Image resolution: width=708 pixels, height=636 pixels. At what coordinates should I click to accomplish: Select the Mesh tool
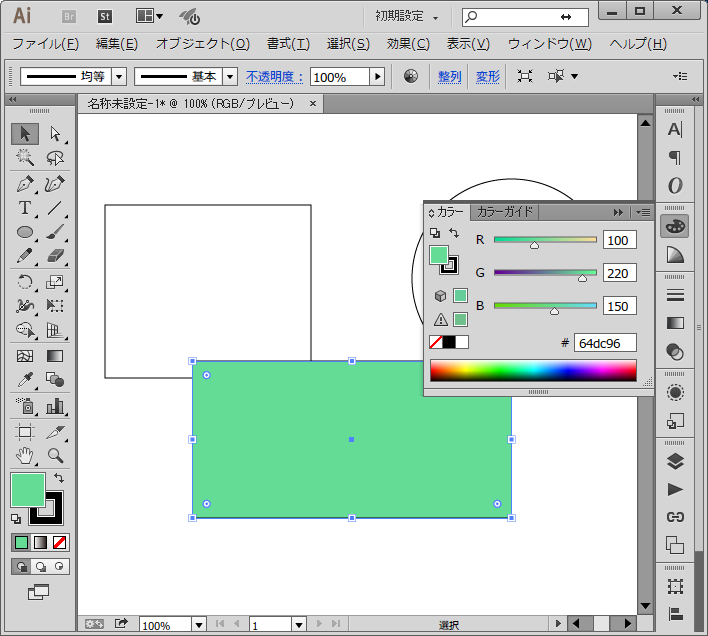click(x=25, y=356)
